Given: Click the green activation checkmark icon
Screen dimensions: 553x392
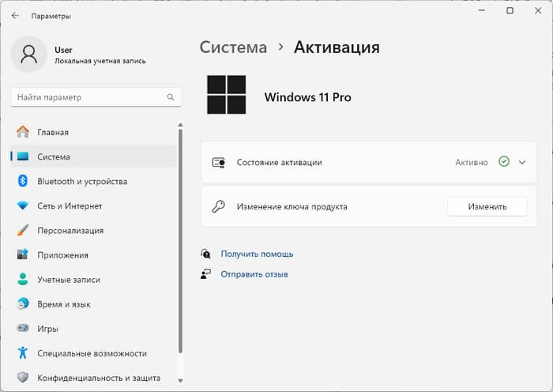Looking at the screenshot, I should tap(504, 161).
